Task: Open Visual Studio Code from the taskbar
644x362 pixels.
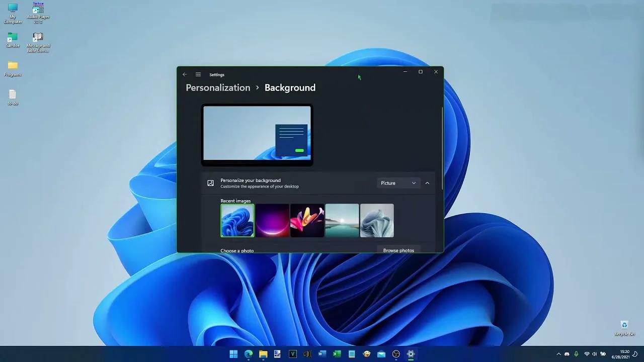Action: pyautogui.click(x=292, y=353)
